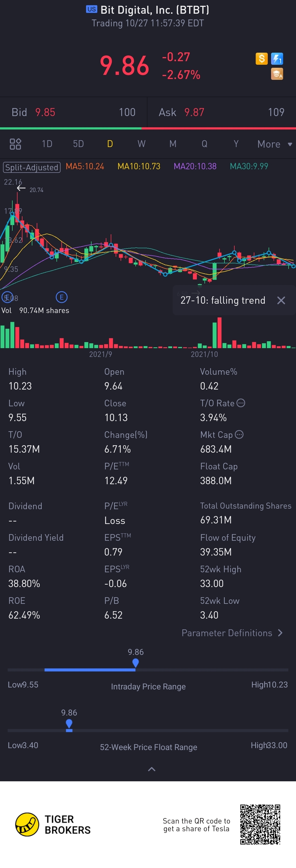Collapse the details with the up chevron
This screenshot has height=868, width=296.
(x=152, y=769)
